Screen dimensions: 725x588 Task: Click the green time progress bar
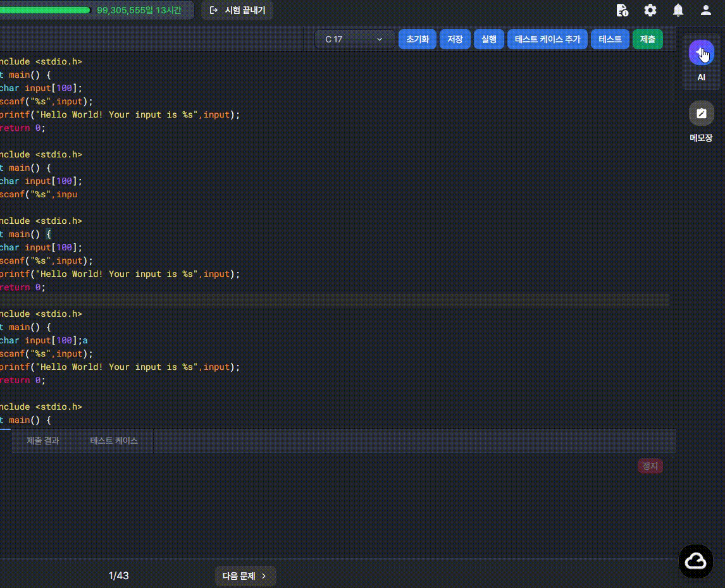[45, 10]
